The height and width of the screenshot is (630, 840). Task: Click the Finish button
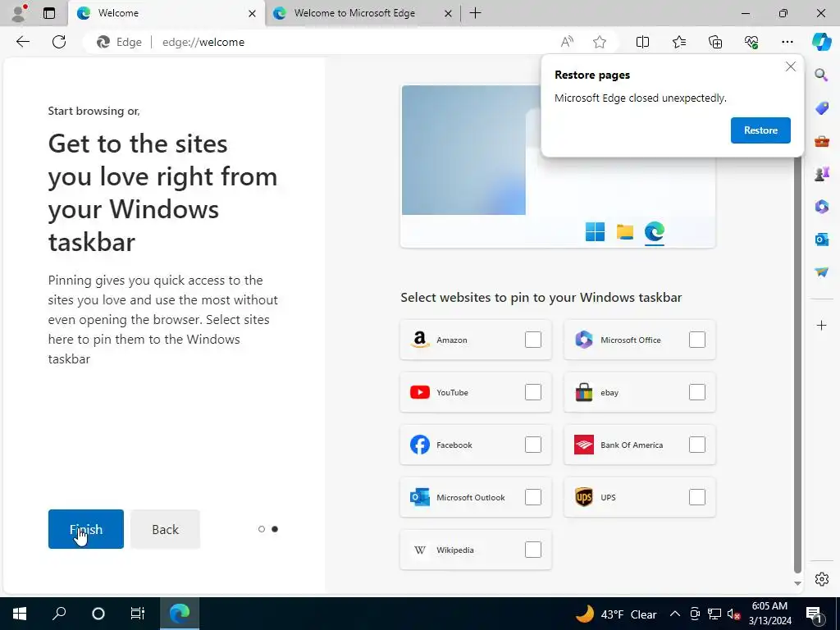85,529
